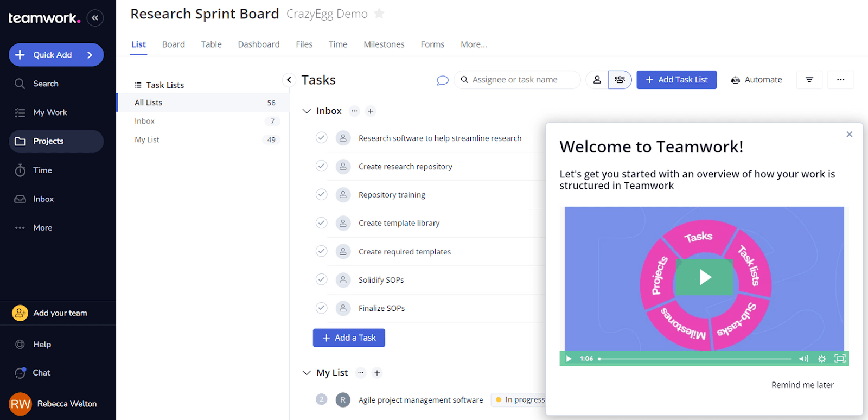Mark Finalize SOPs task as complete
Image resolution: width=868 pixels, height=420 pixels.
coord(322,308)
